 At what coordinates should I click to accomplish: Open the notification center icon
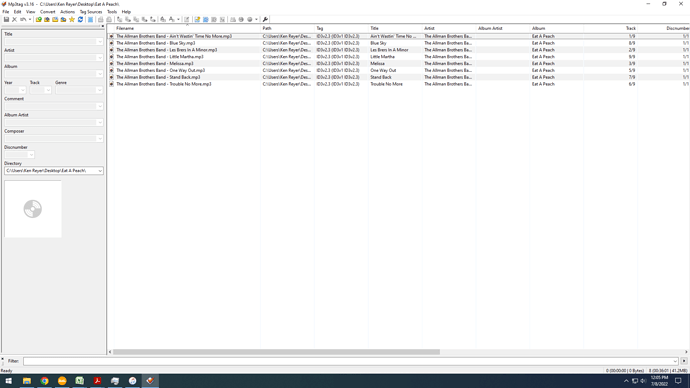[x=678, y=381]
